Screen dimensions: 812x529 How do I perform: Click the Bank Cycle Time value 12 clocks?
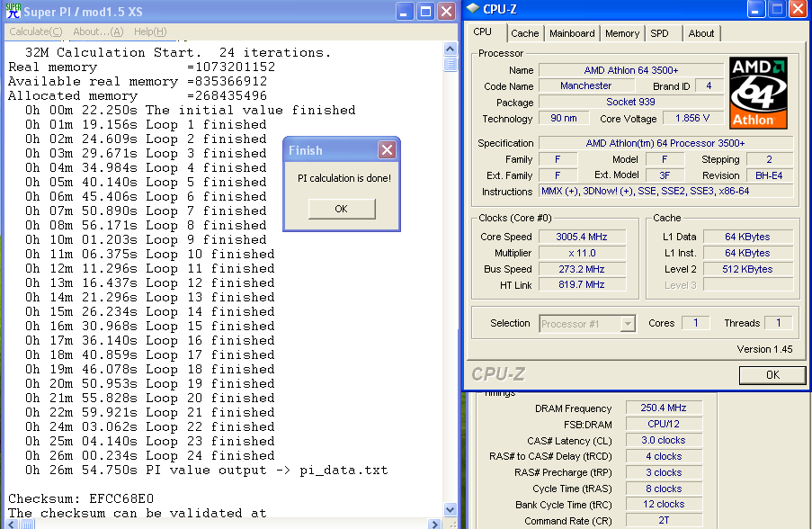point(664,504)
